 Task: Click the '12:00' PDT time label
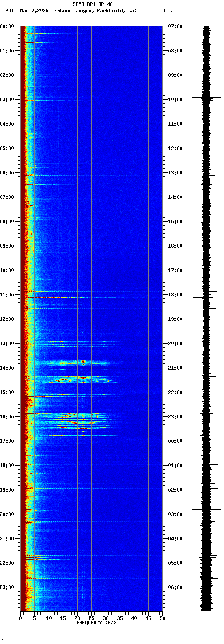pyautogui.click(x=7, y=319)
